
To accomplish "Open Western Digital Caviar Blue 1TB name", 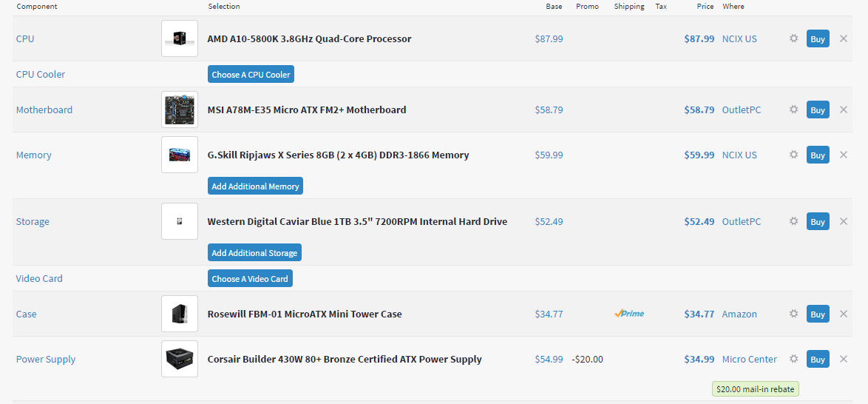I will coord(357,222).
